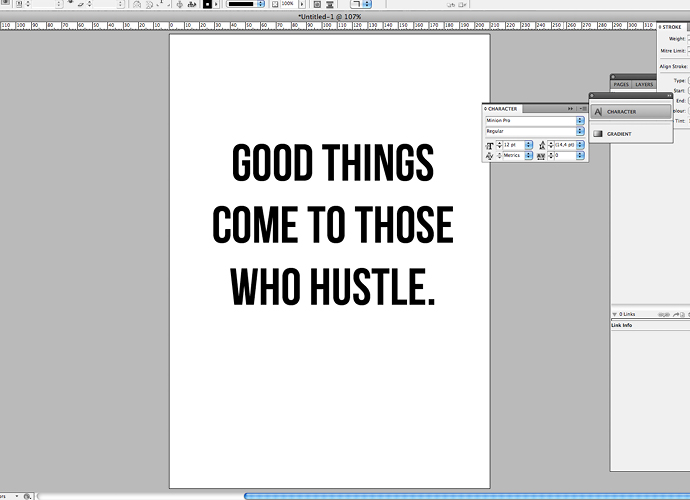
Task: Click the WHO HUSTLE. text line
Action: tap(333, 287)
